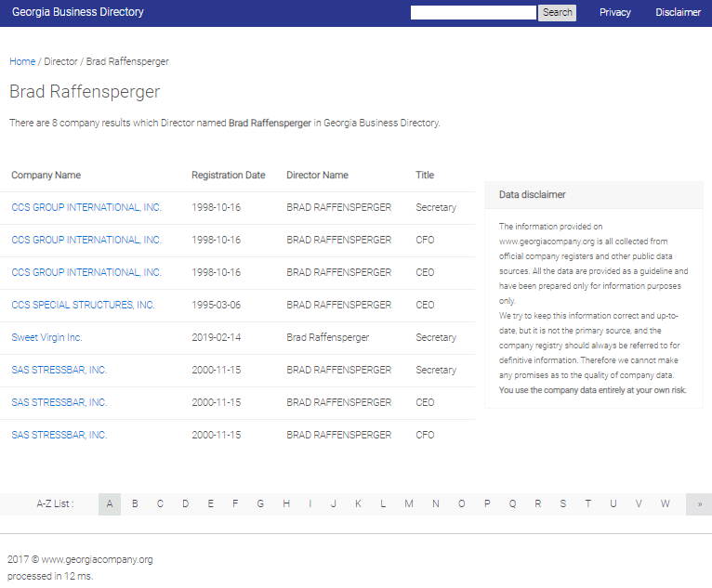Click the Title column header
This screenshot has height=588, width=712.
coord(425,176)
